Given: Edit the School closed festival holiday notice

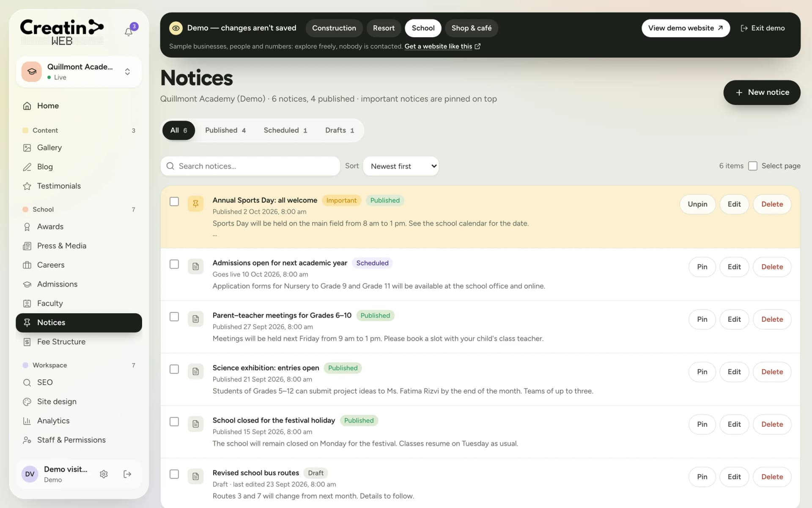Looking at the screenshot, I should point(734,424).
